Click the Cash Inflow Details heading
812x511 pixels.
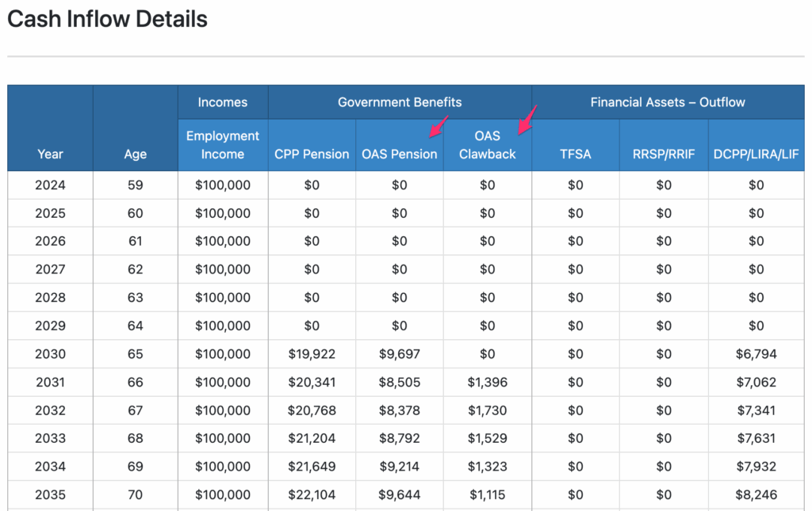tap(107, 19)
